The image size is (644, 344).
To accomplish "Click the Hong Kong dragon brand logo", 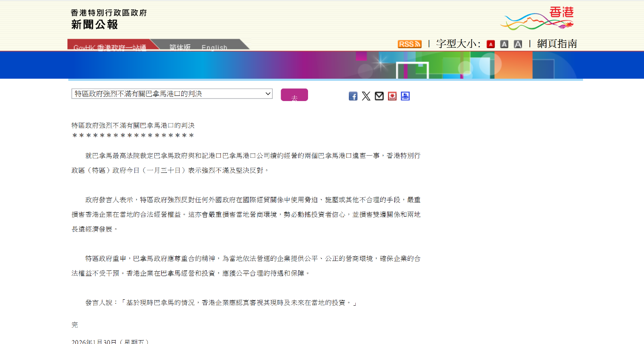I will coord(539,18).
